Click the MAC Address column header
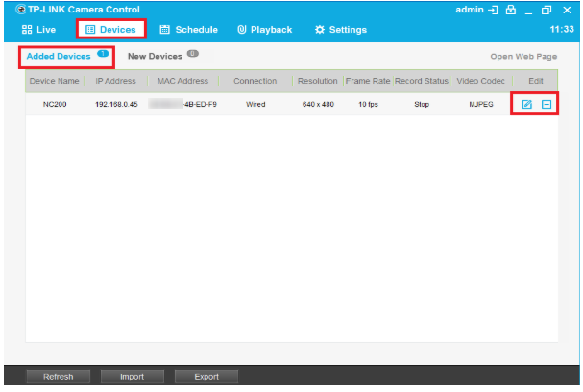This screenshot has width=583, height=392. pyautogui.click(x=182, y=81)
